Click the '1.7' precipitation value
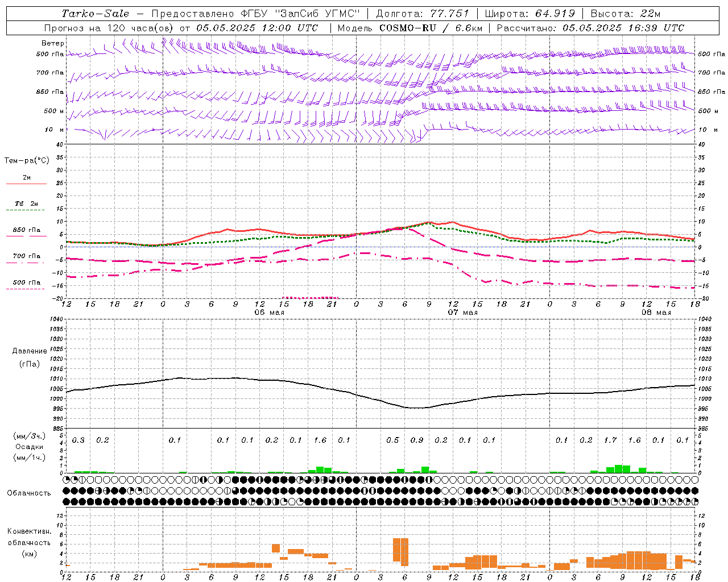 [x=610, y=440]
